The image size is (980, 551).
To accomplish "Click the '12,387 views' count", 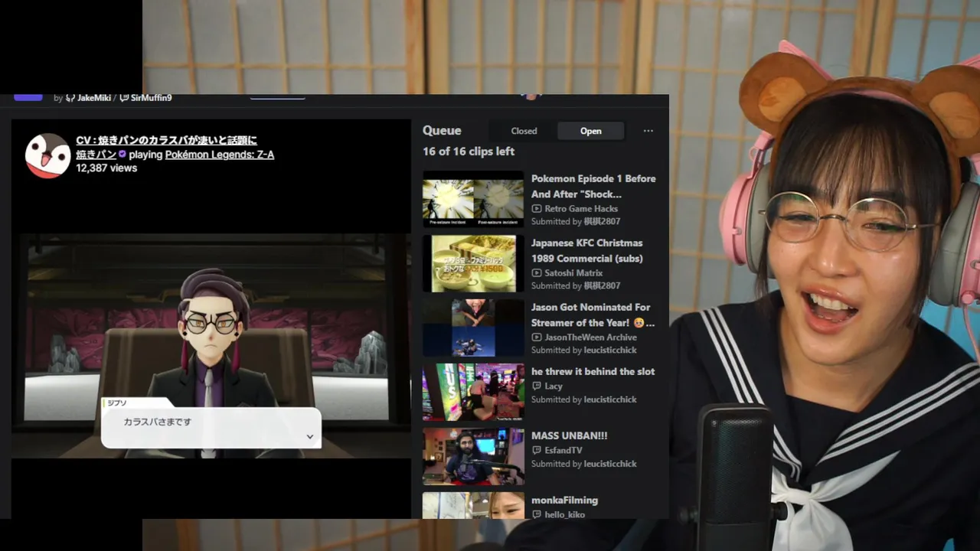I will 106,168.
